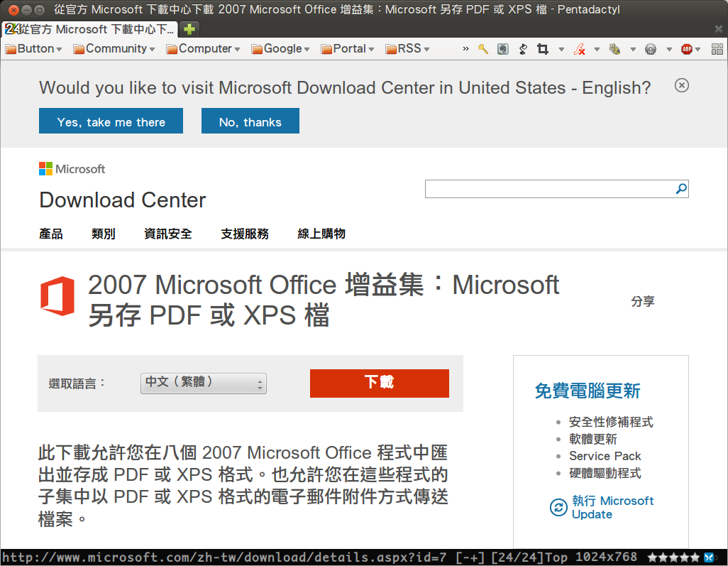Click the search magnifier icon
Viewport: 728px width, 566px height.
click(x=680, y=188)
